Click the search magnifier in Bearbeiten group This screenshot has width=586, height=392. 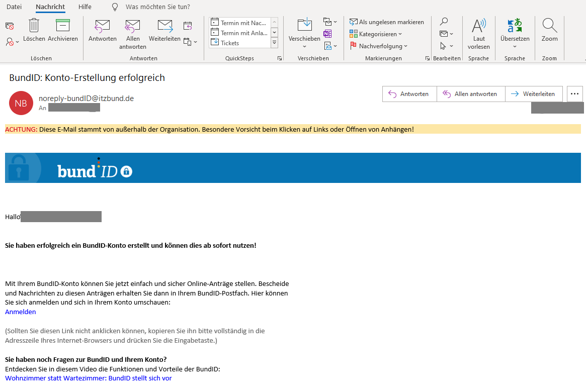point(444,22)
